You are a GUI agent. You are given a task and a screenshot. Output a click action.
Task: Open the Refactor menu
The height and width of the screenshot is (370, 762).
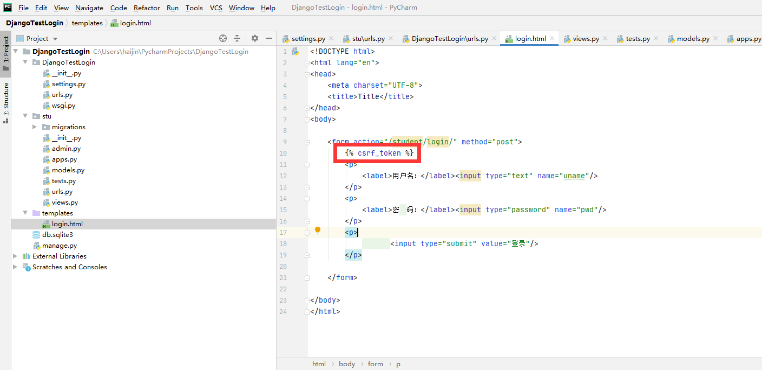point(147,8)
